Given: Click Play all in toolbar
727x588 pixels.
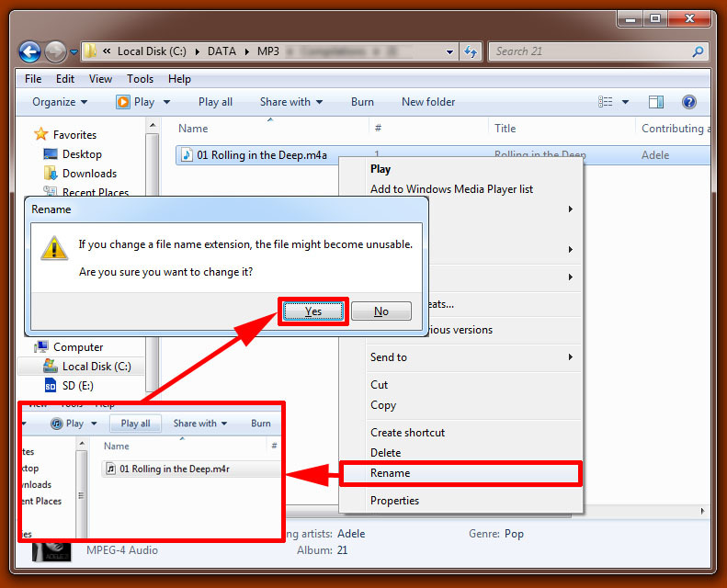Looking at the screenshot, I should 216,102.
